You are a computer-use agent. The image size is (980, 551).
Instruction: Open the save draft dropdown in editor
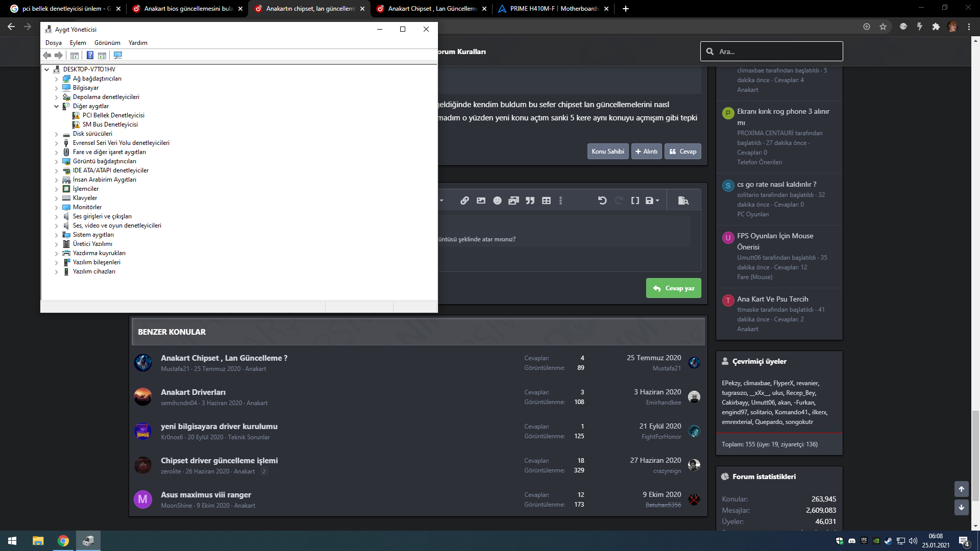tap(652, 201)
